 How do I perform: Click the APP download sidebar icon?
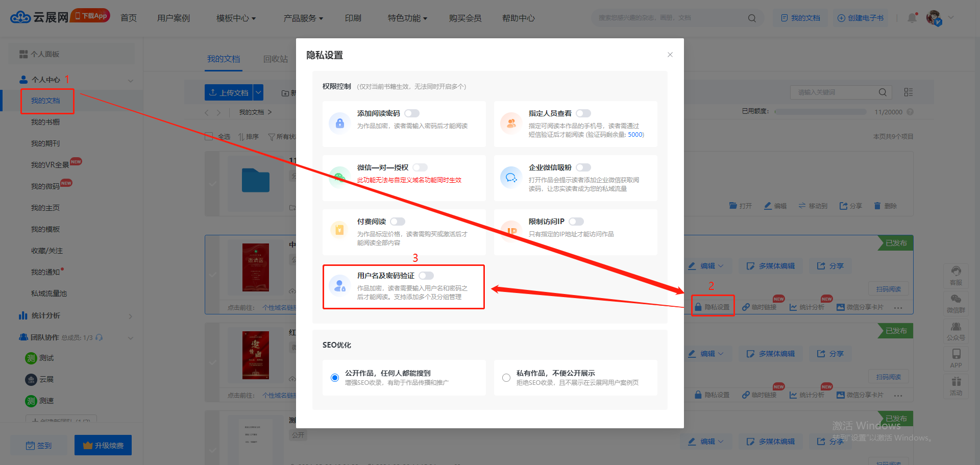[x=956, y=358]
